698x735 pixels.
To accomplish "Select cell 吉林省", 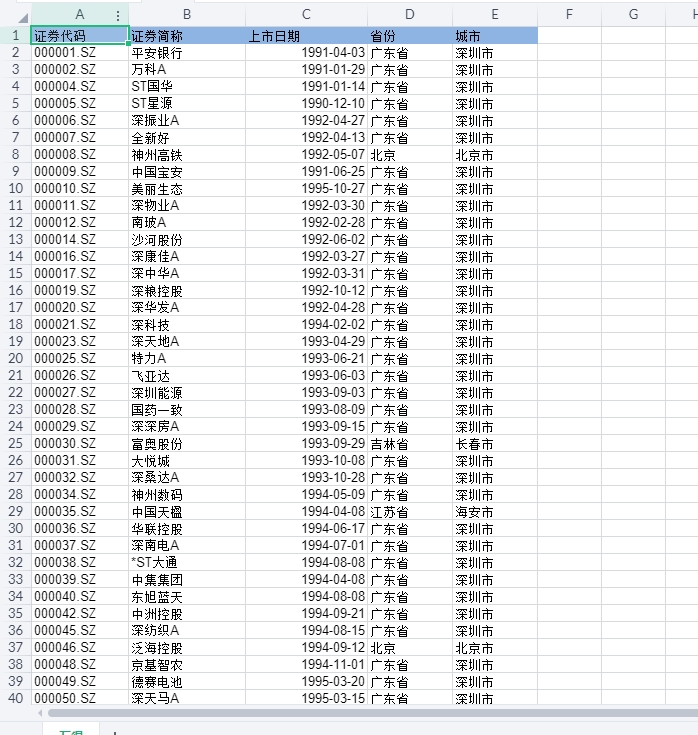I will tap(410, 443).
